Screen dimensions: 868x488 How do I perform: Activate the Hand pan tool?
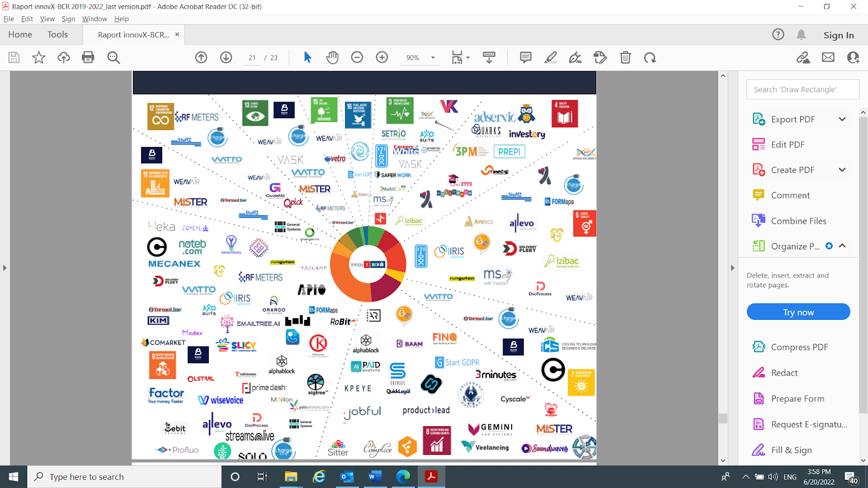(x=332, y=57)
